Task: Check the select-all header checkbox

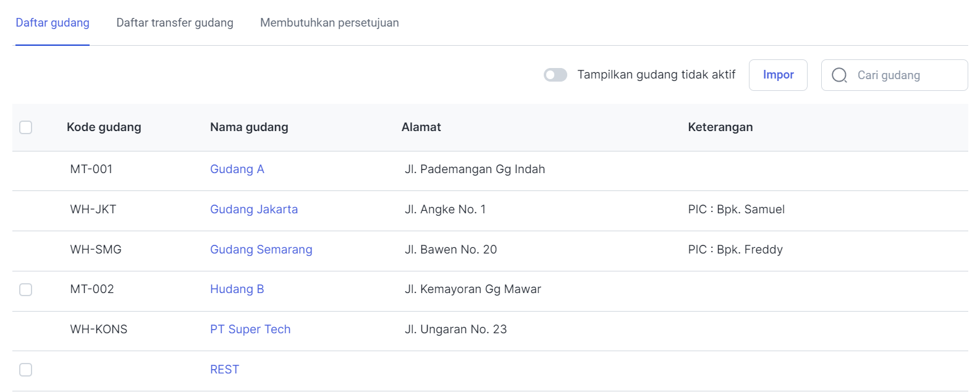Action: 26,127
